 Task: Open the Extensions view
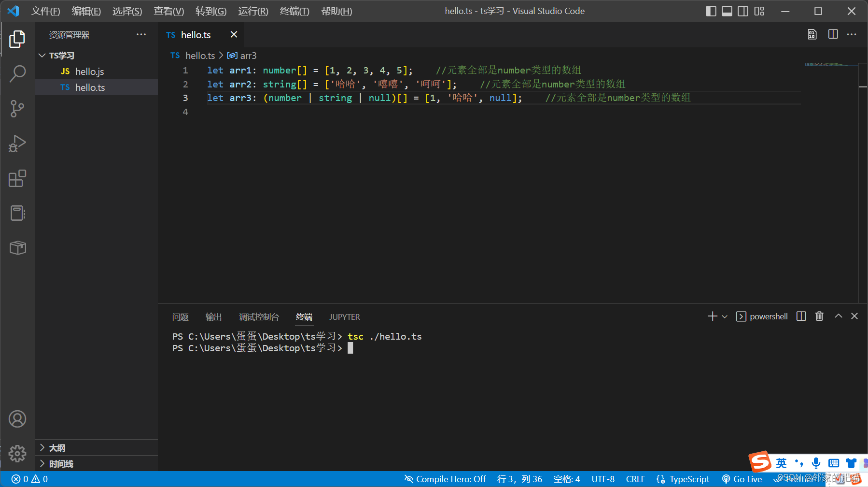coord(17,178)
